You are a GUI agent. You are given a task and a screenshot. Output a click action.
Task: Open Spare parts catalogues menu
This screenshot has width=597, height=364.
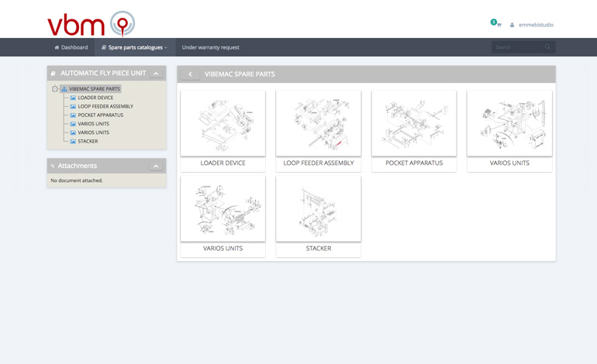tap(134, 47)
